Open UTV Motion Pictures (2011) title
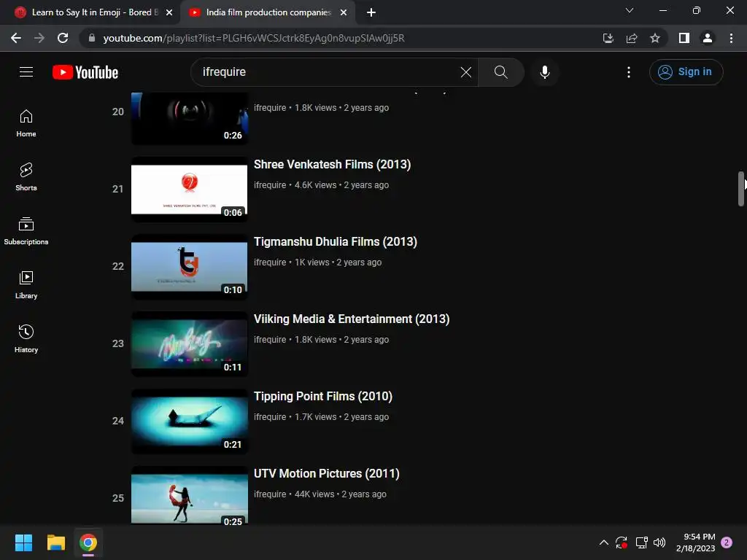The width and height of the screenshot is (747, 560). pyautogui.click(x=326, y=473)
